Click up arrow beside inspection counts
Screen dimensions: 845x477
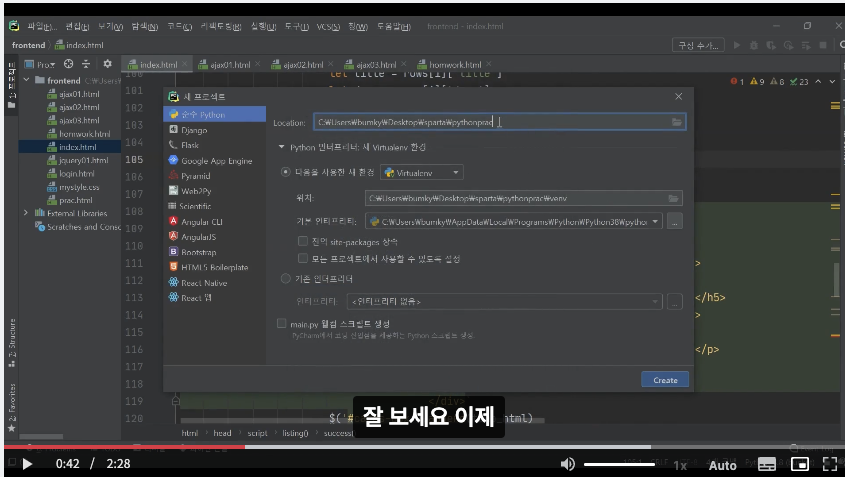click(x=818, y=81)
